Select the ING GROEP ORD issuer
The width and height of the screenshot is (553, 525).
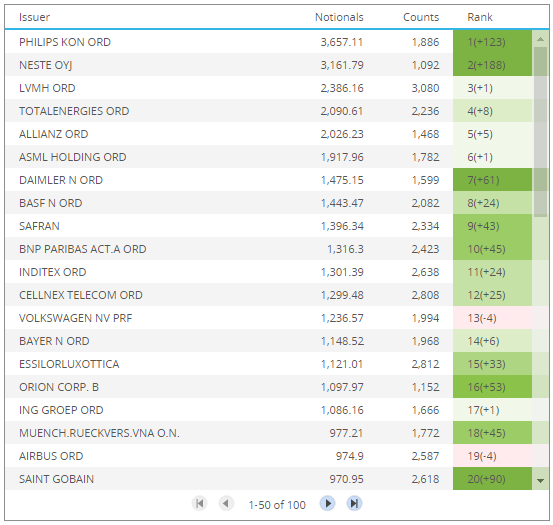[61, 410]
